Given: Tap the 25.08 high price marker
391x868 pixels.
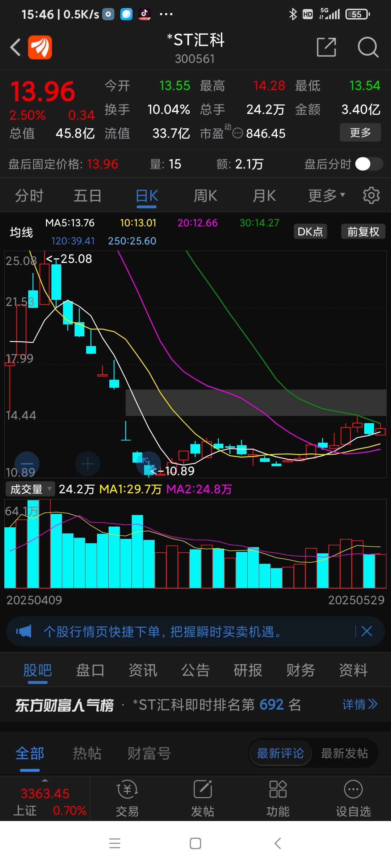Looking at the screenshot, I should pyautogui.click(x=69, y=259).
